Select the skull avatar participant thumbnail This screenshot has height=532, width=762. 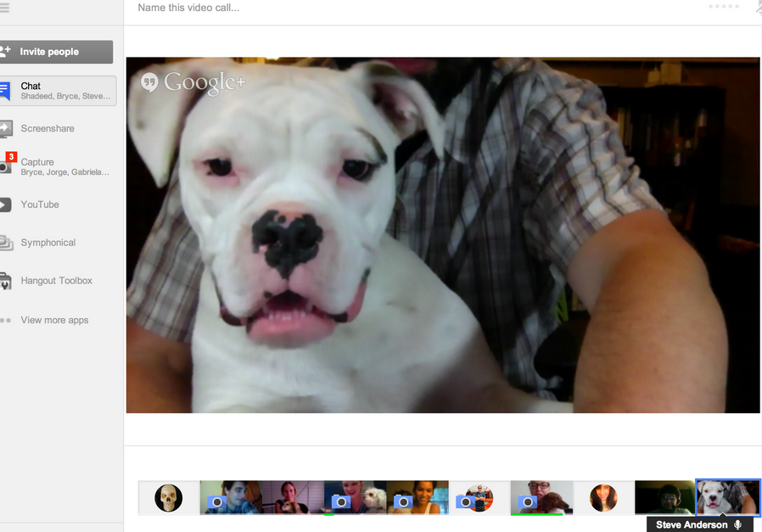coord(169,498)
